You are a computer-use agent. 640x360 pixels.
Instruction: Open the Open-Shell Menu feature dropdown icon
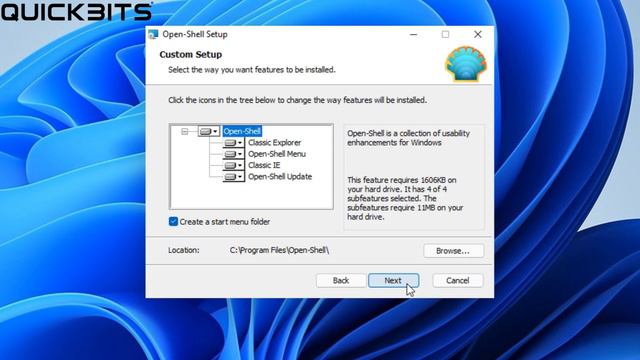point(233,154)
